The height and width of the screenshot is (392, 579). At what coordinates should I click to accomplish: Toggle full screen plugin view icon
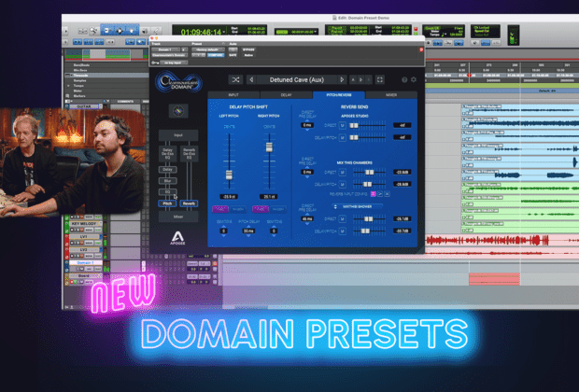point(379,79)
